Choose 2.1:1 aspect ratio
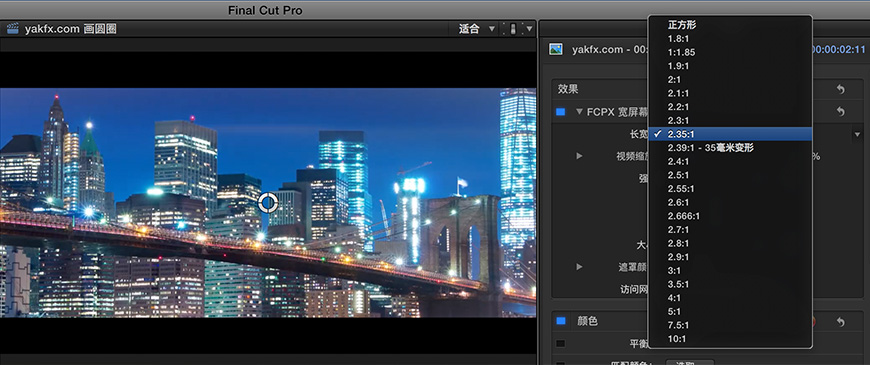Image resolution: width=870 pixels, height=365 pixels. tap(730, 93)
